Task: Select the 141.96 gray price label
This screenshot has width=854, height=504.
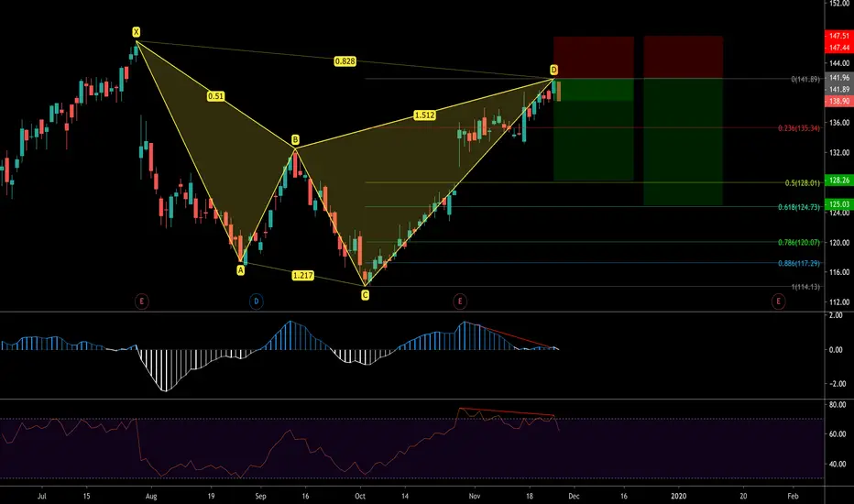Action: pyautogui.click(x=839, y=78)
